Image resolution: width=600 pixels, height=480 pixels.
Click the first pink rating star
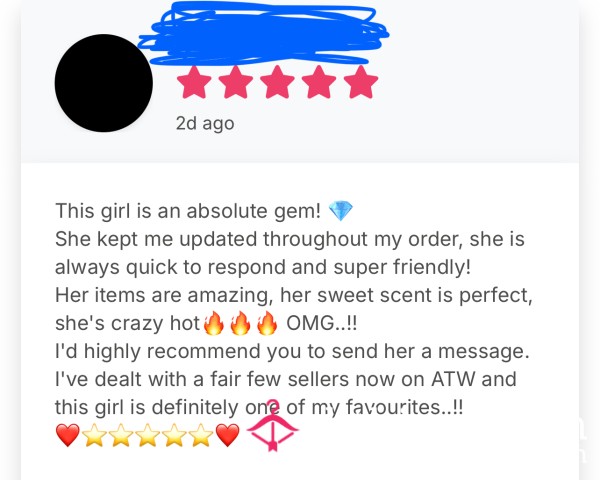pos(194,82)
